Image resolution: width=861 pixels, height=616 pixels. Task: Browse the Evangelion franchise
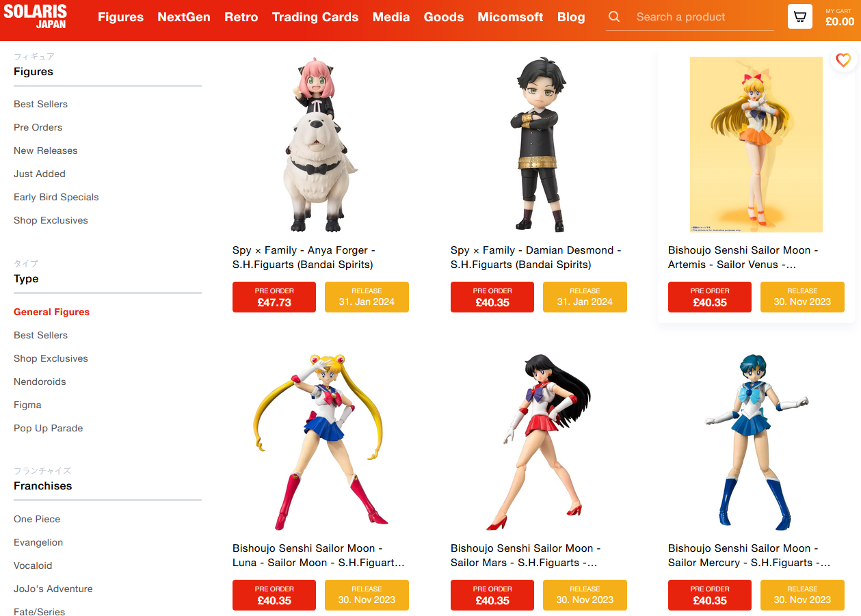coord(38,542)
